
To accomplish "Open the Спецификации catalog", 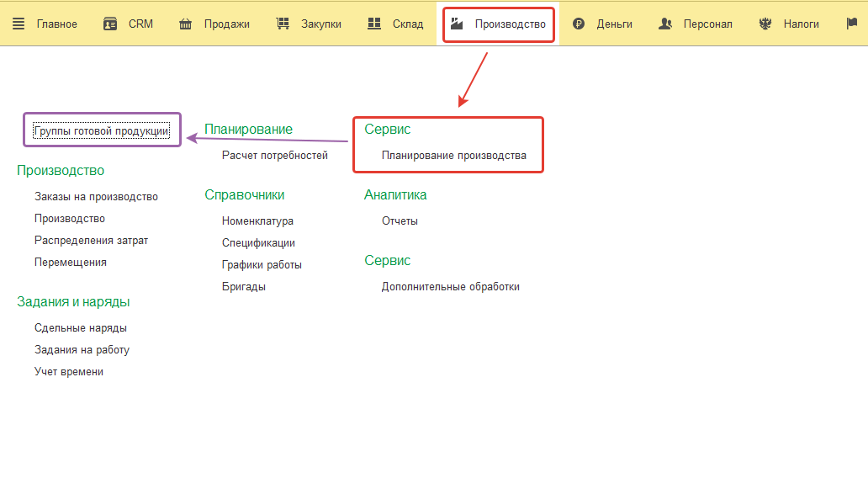I will 258,242.
